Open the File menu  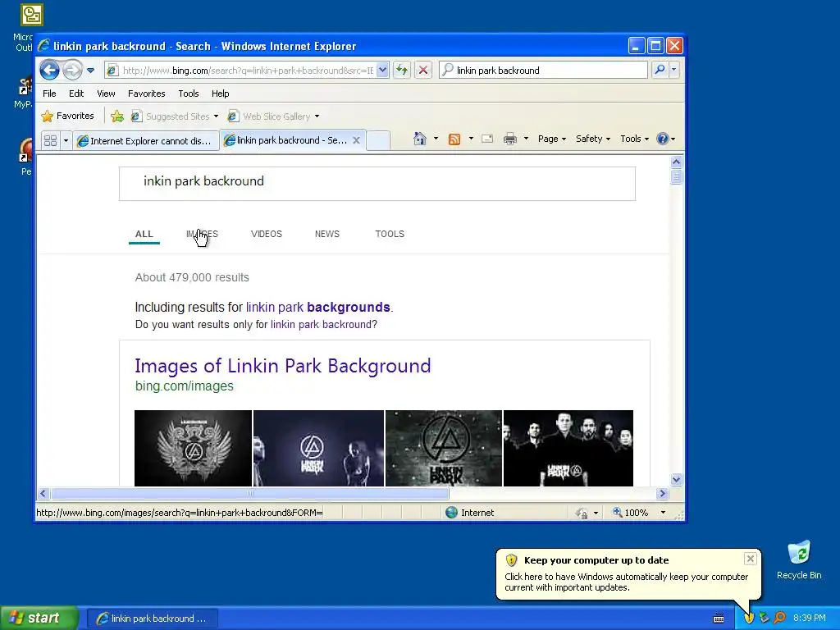point(49,94)
